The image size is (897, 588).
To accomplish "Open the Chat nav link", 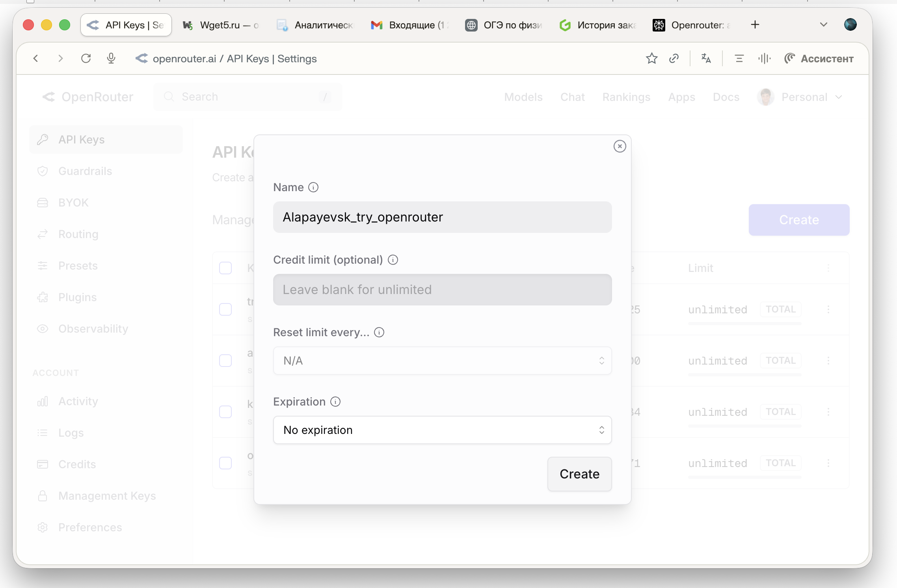I will point(573,97).
